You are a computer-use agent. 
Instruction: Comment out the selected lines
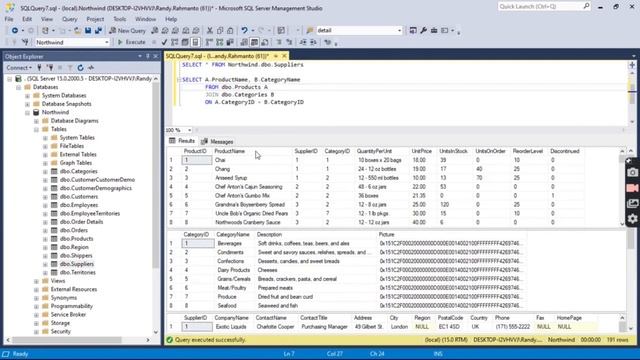pos(279,42)
